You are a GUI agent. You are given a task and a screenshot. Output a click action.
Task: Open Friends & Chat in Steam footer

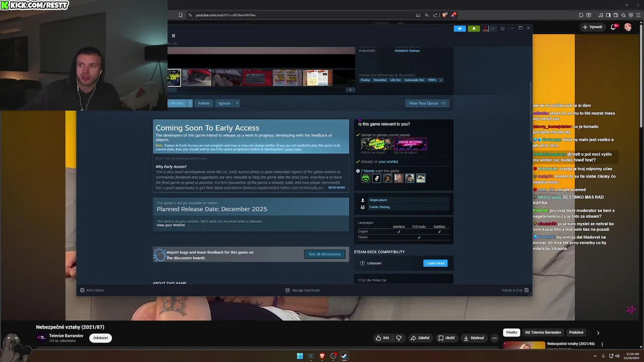pyautogui.click(x=515, y=290)
